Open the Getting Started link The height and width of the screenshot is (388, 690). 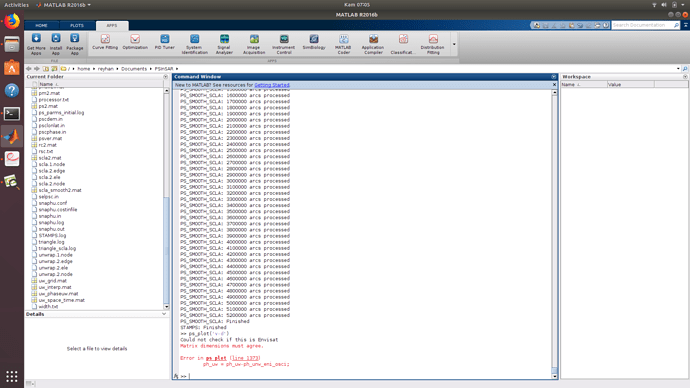click(x=272, y=85)
